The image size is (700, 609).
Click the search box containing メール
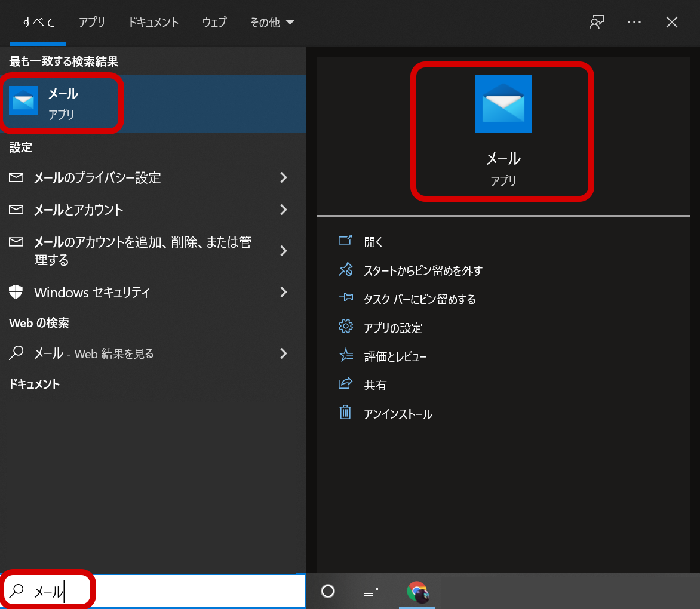[x=179, y=591]
